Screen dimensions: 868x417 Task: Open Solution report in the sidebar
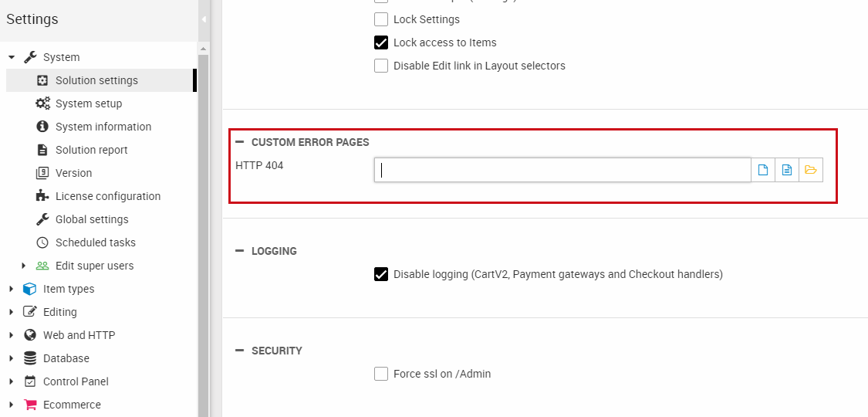coord(91,150)
